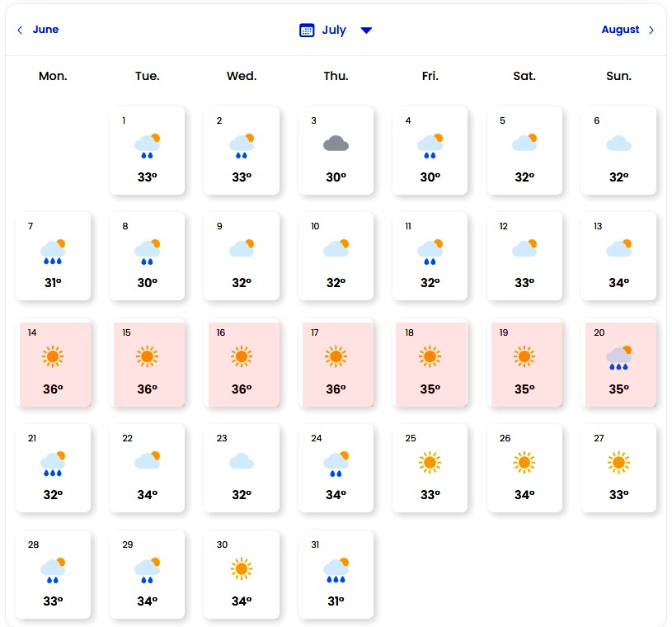
Task: Click the left chevron before June
Action: pos(21,31)
